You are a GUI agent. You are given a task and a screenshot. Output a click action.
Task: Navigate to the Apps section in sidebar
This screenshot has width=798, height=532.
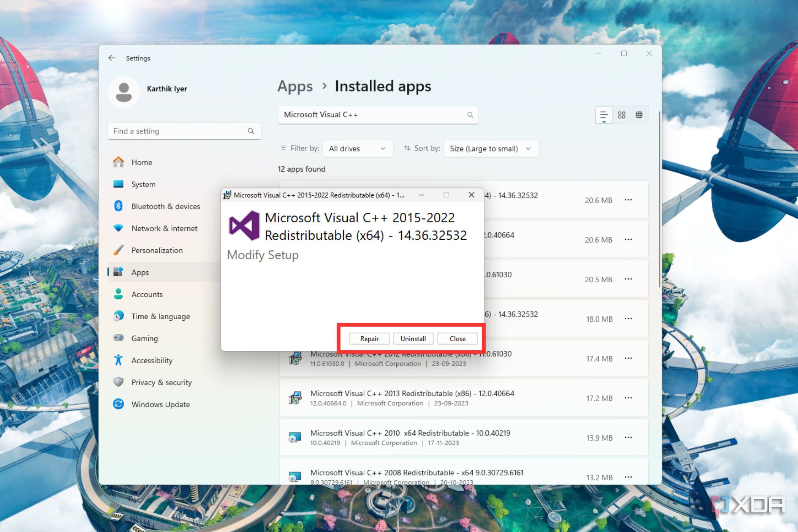click(x=140, y=272)
